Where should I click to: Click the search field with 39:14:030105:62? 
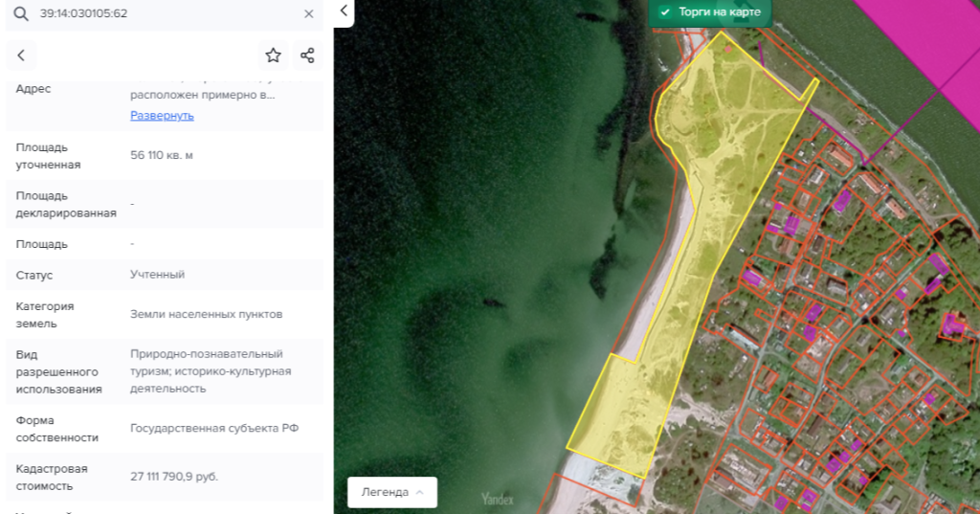coord(165,13)
